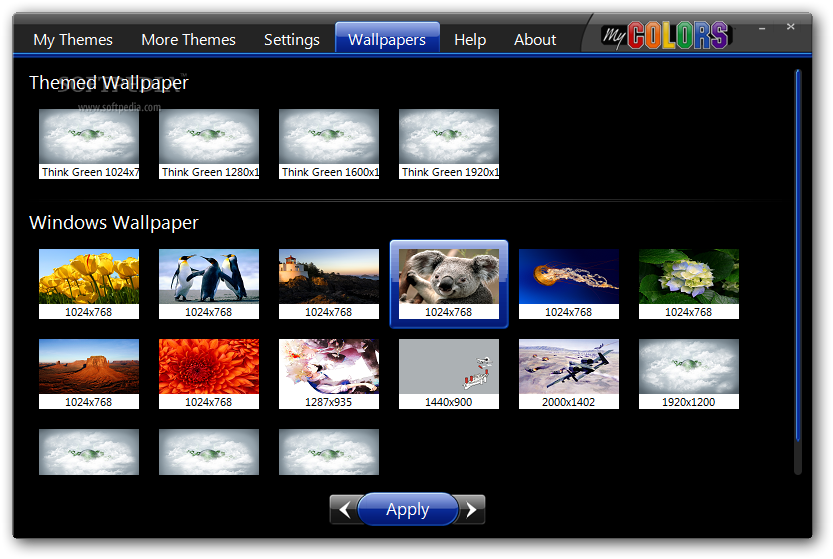This screenshot has width=833, height=559.
Task: Choose the lighthouse wallpaper
Action: pos(329,284)
